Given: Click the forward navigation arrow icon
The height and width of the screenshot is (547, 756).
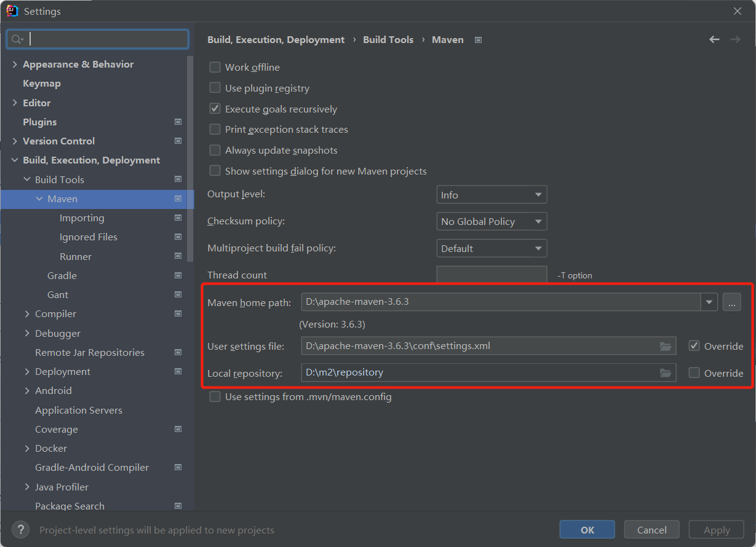Looking at the screenshot, I should (735, 39).
